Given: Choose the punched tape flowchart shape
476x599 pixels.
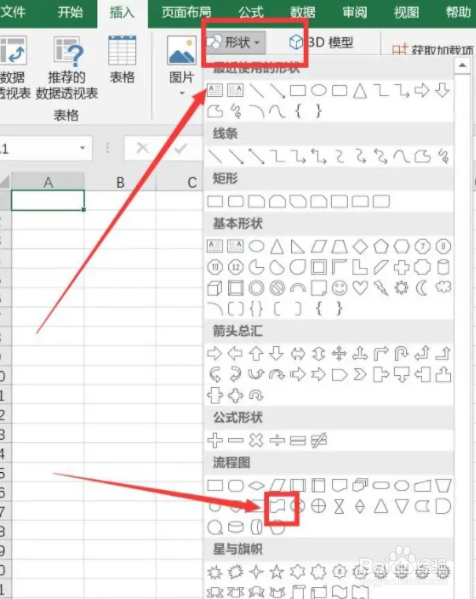Looking at the screenshot, I should [x=278, y=507].
